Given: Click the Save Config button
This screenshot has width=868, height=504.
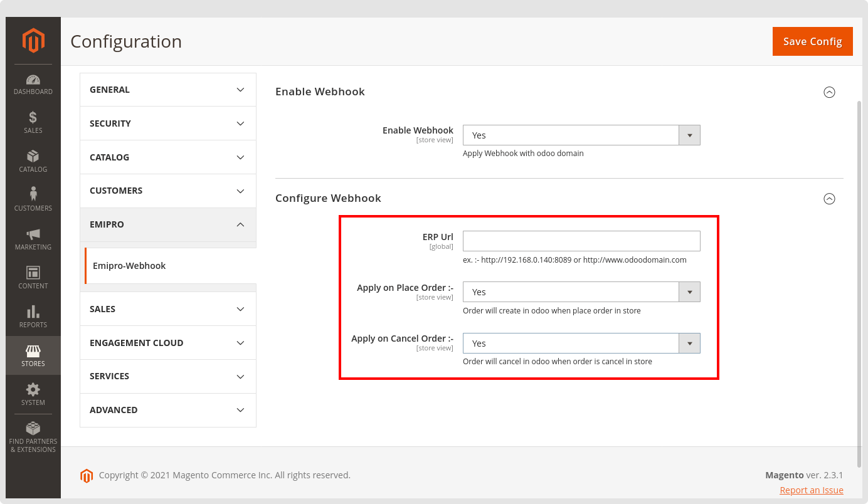Looking at the screenshot, I should coord(812,41).
